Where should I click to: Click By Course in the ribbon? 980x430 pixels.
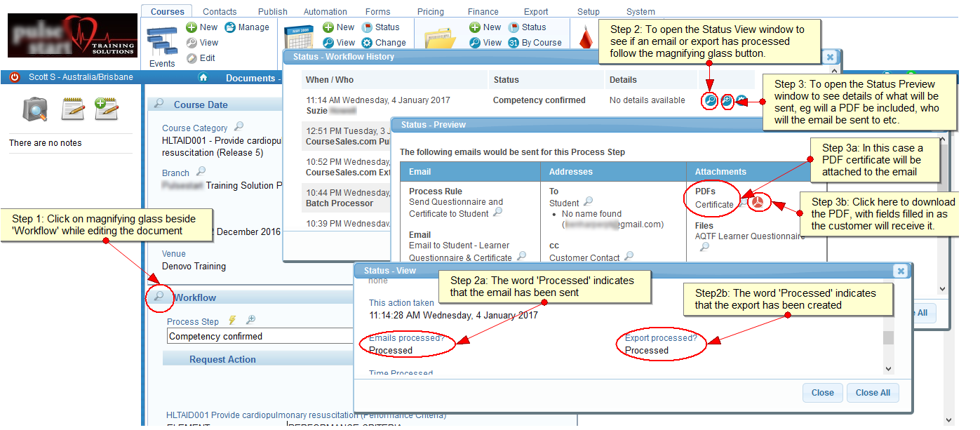(535, 43)
